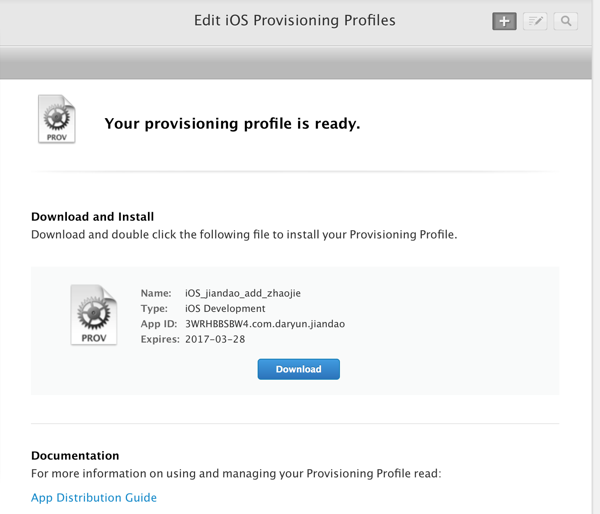
Task: Open the App Distribution Guide link
Action: [x=94, y=497]
